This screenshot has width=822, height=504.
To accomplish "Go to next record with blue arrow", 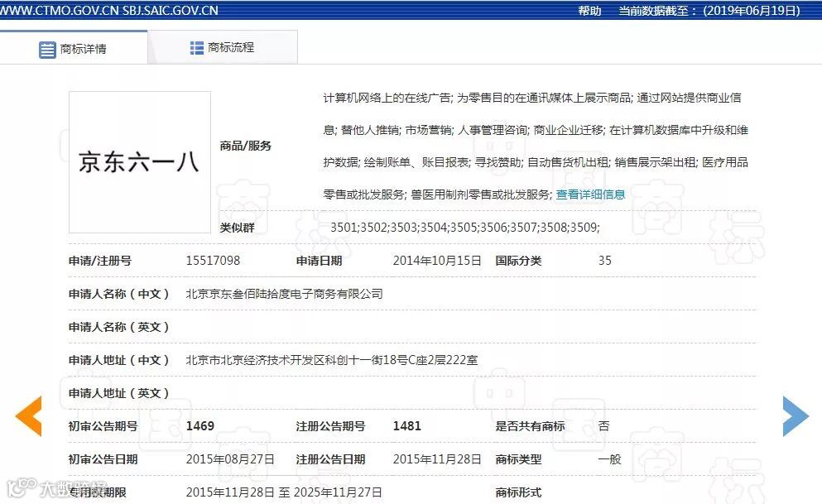I will 796,416.
